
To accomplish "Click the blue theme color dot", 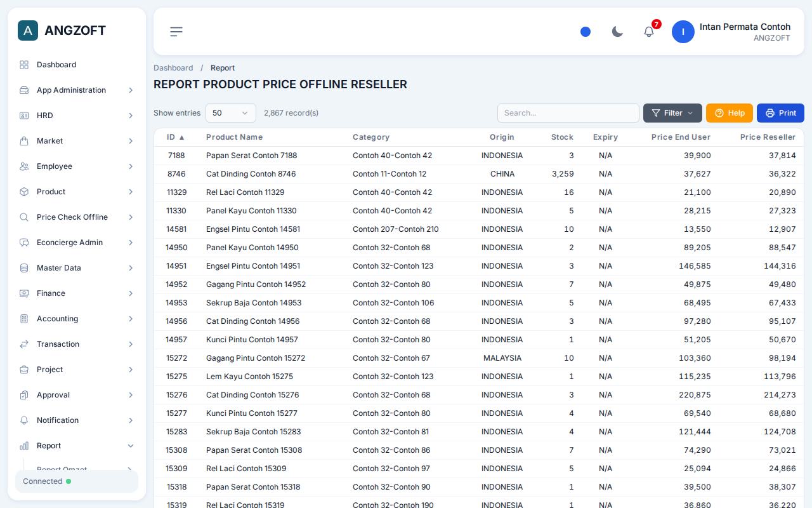I will 586,32.
